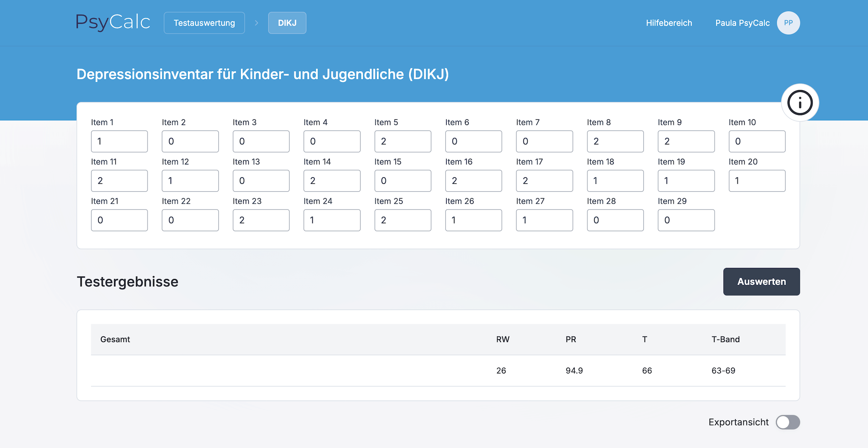Click into the Item 5 field
The image size is (868, 448).
click(403, 141)
